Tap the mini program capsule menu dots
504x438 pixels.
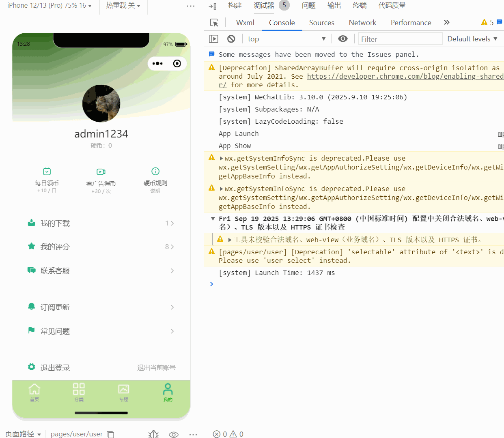click(x=157, y=63)
